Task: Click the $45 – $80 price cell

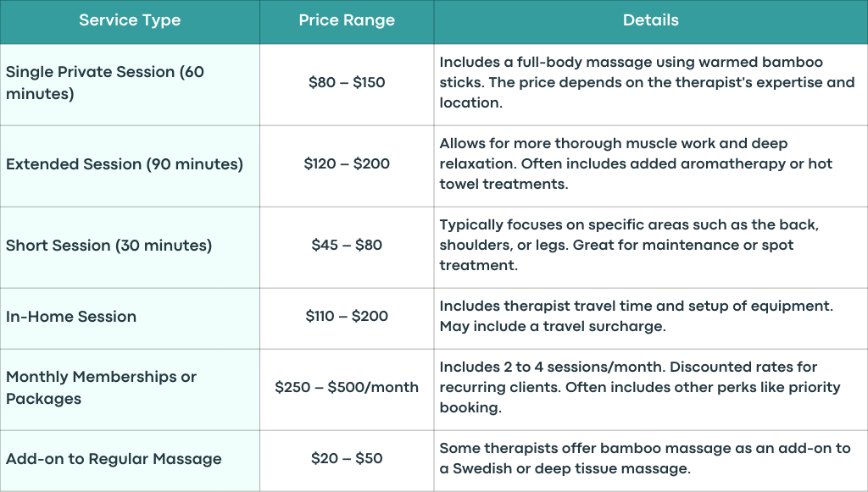Action: click(347, 247)
